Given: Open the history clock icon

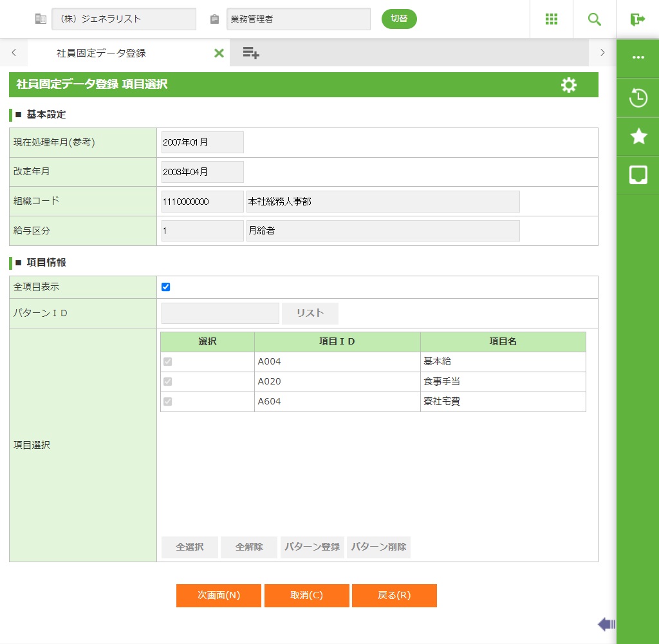Looking at the screenshot, I should click(638, 99).
